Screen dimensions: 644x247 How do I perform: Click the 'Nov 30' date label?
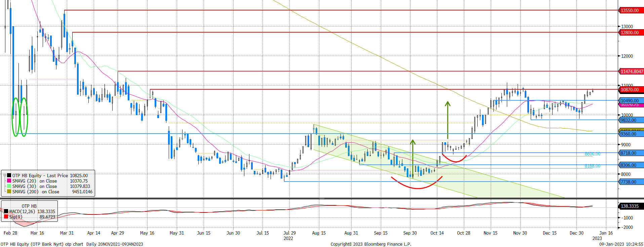pos(520,233)
